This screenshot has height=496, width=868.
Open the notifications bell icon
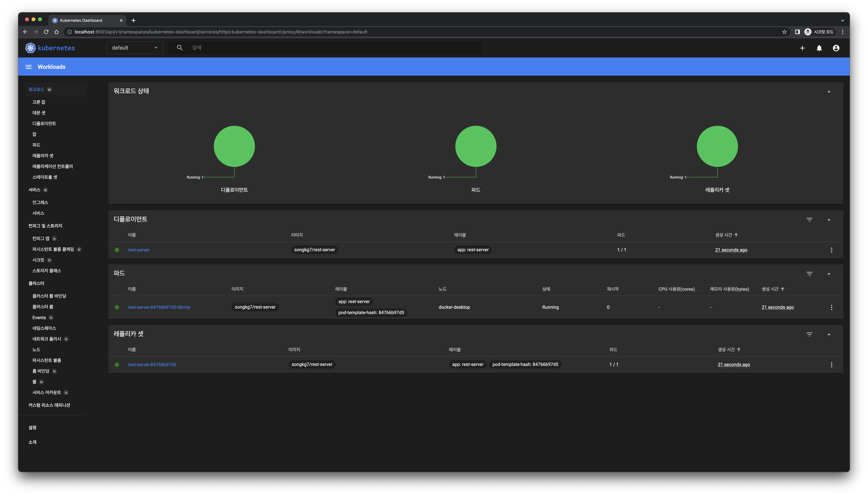[819, 48]
